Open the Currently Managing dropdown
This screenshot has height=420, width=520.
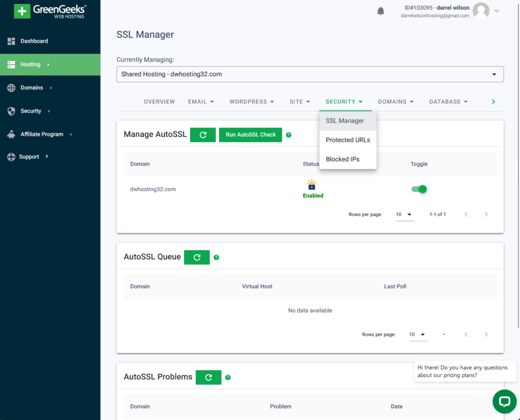point(310,74)
